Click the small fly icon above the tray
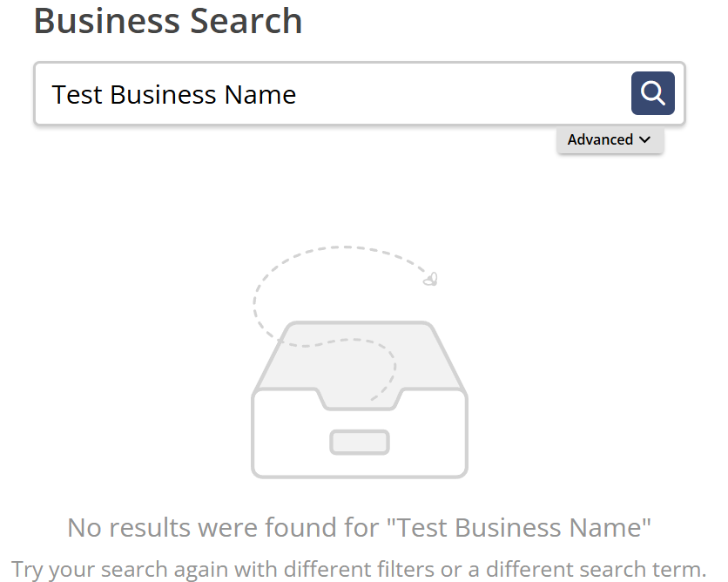This screenshot has width=728, height=582. tap(430, 279)
